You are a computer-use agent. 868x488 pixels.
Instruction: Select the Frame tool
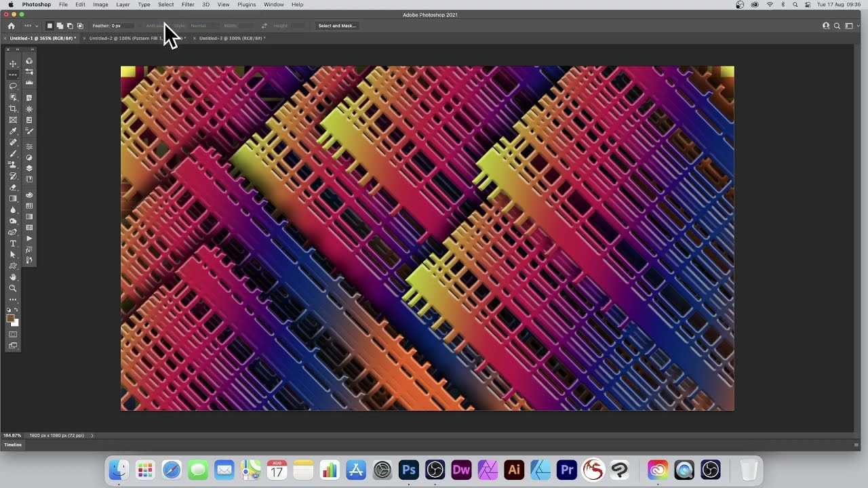pyautogui.click(x=13, y=120)
